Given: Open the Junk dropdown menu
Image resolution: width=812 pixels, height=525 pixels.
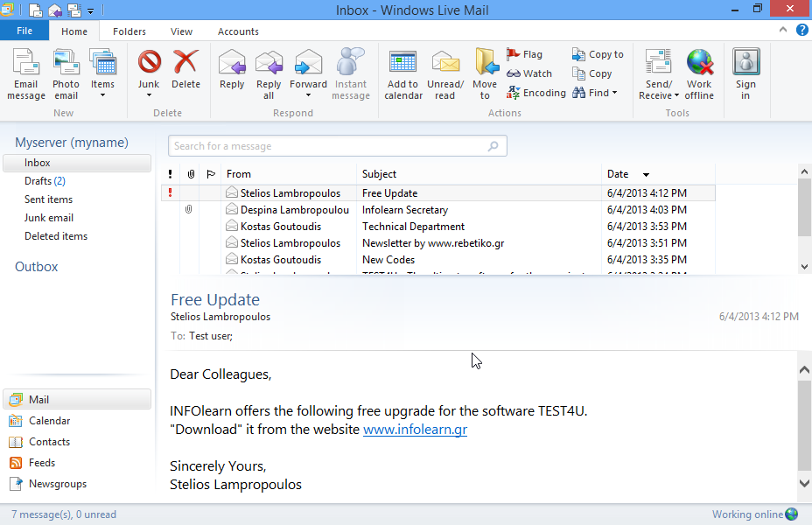Looking at the screenshot, I should pos(149,95).
